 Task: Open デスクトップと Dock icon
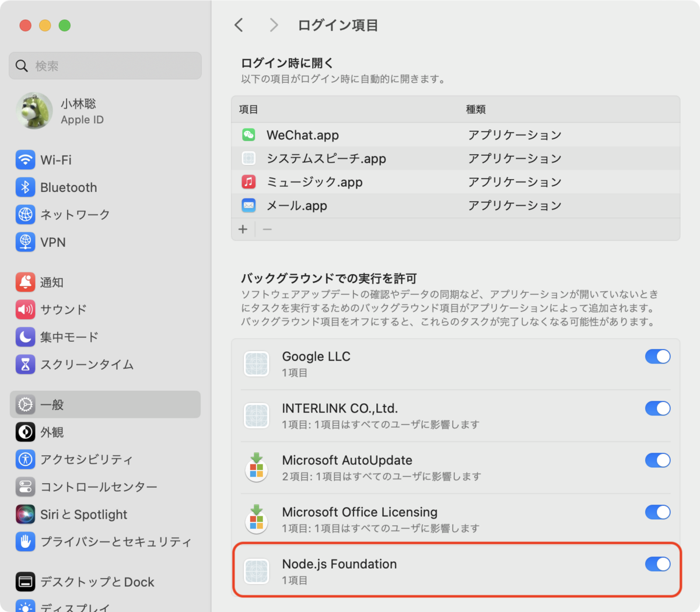[25, 582]
